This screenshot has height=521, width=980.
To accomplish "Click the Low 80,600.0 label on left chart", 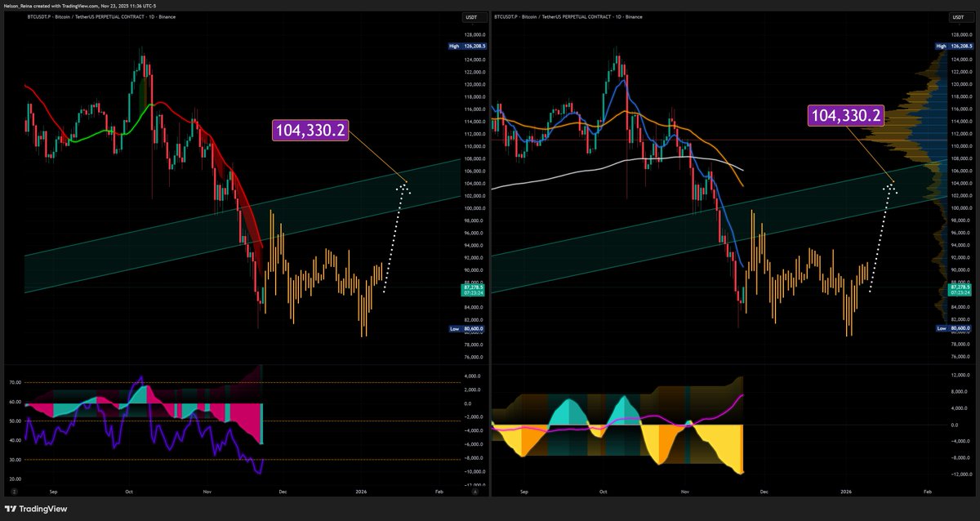I will tap(467, 328).
